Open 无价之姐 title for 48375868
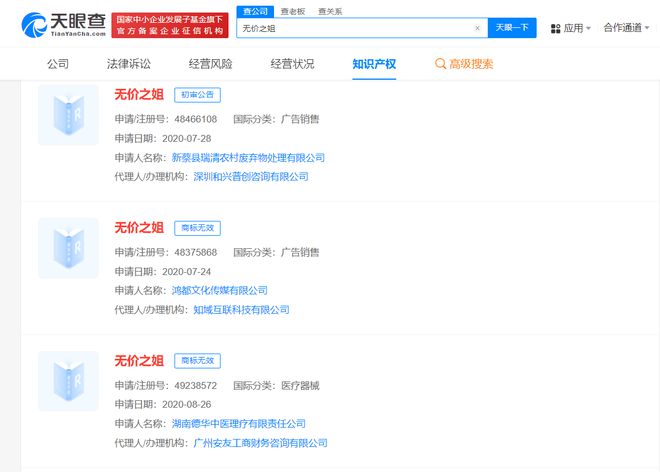This screenshot has width=660, height=472. [x=139, y=228]
